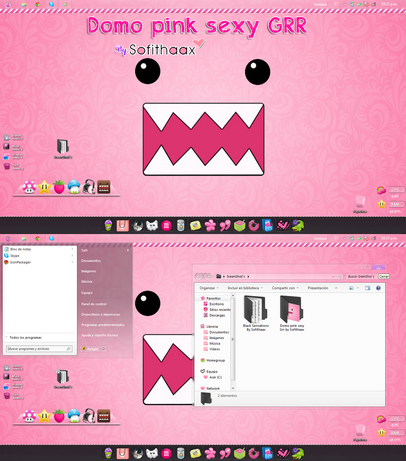This screenshot has width=406, height=461.
Task: Click the ScreenShot's breadcrumb in address bar
Action: click(236, 277)
